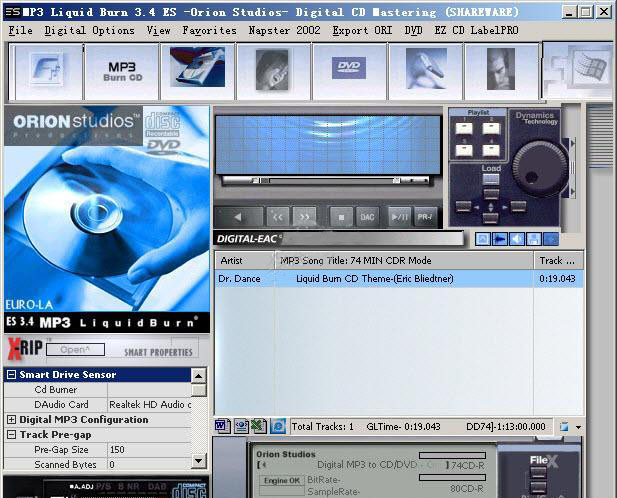Expand Digital MP3 Configuration section
The image size is (617, 498).
[x=11, y=420]
